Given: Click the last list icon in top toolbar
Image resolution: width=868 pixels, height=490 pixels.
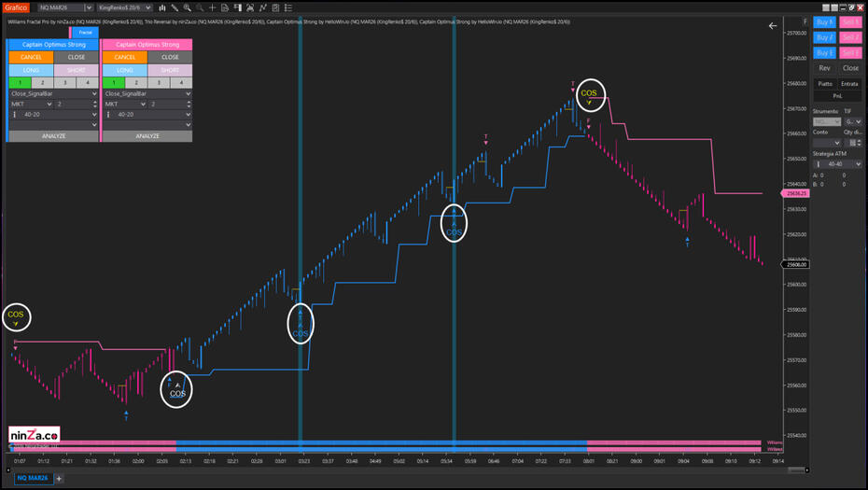Looking at the screenshot, I should (x=287, y=7).
